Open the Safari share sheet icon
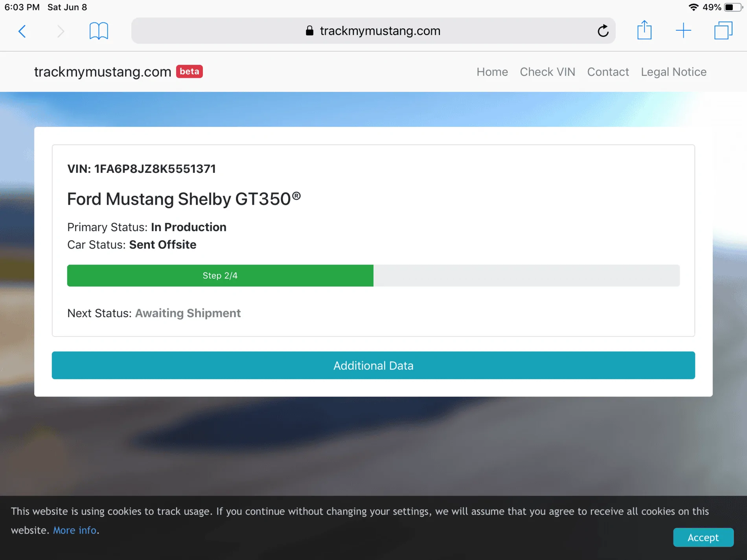 (x=644, y=30)
